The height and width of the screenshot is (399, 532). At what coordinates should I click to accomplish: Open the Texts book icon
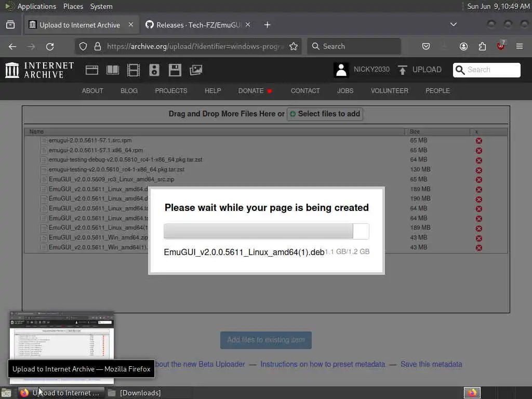click(113, 70)
